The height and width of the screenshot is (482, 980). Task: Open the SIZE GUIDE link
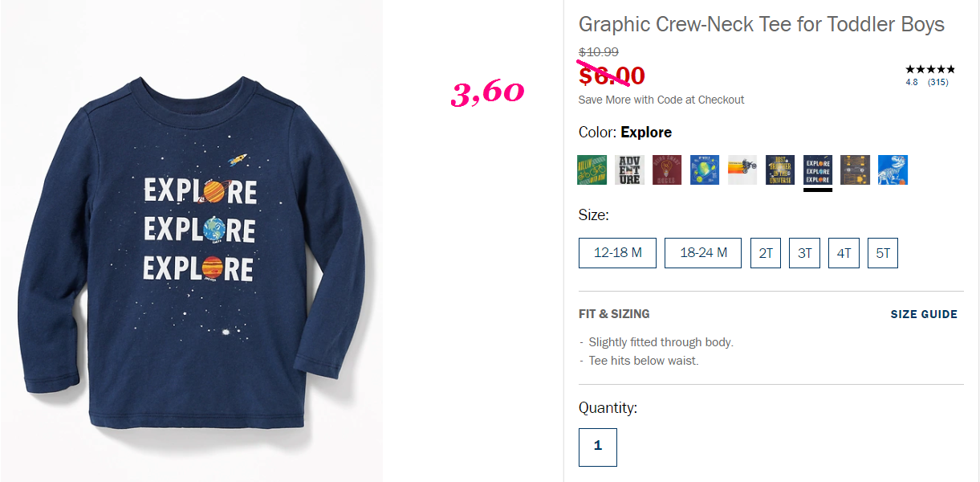coord(924,314)
